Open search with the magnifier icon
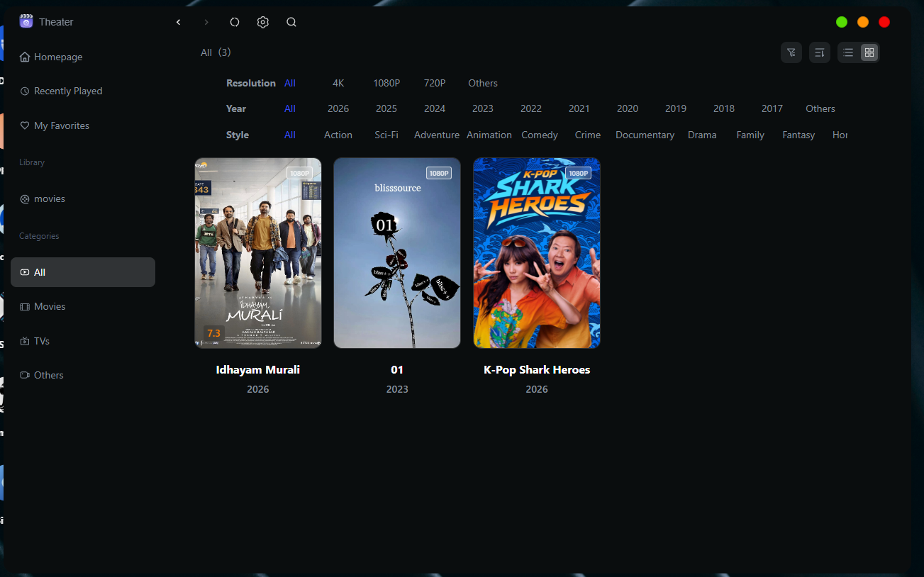Screen dimensions: 924x577 point(291,22)
